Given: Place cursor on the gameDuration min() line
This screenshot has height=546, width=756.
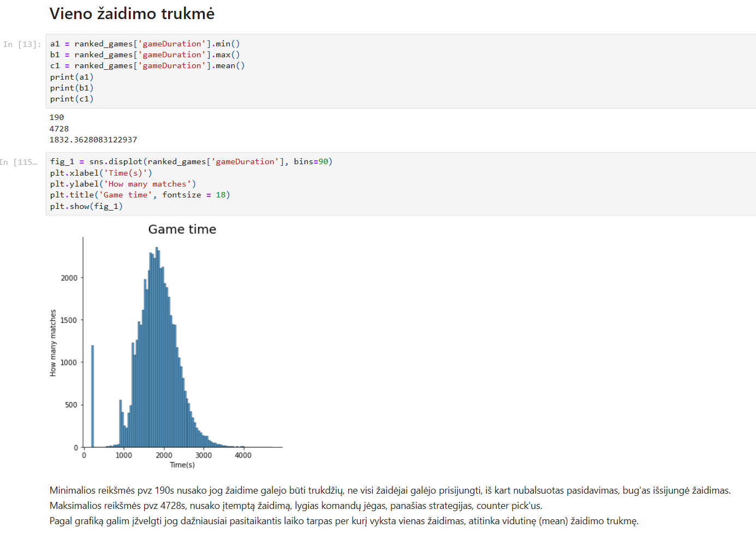Looking at the screenshot, I should (145, 44).
